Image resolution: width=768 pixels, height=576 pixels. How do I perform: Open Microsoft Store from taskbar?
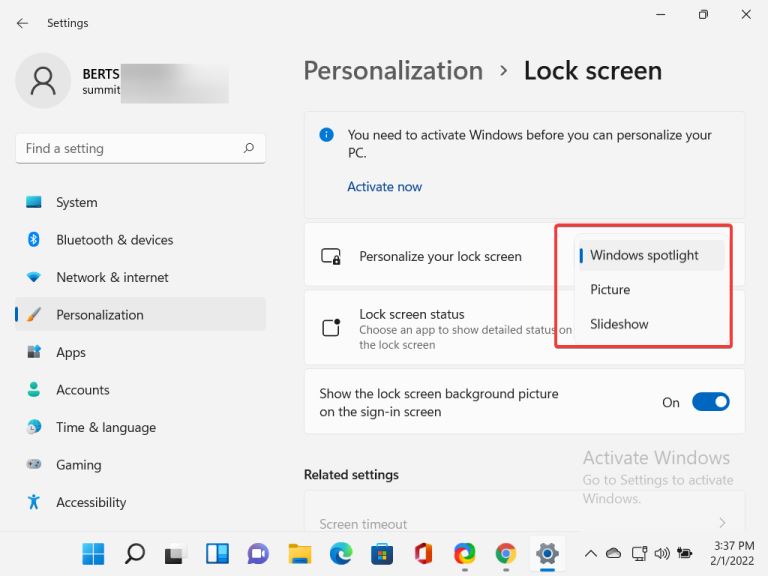382,554
